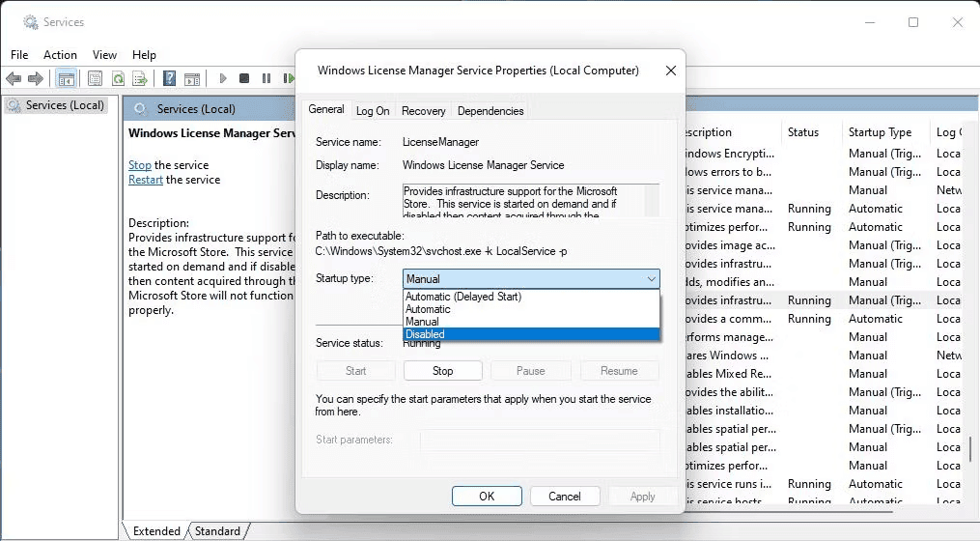Open Help with the question mark icon
Image resolution: width=980 pixels, height=541 pixels.
click(169, 78)
